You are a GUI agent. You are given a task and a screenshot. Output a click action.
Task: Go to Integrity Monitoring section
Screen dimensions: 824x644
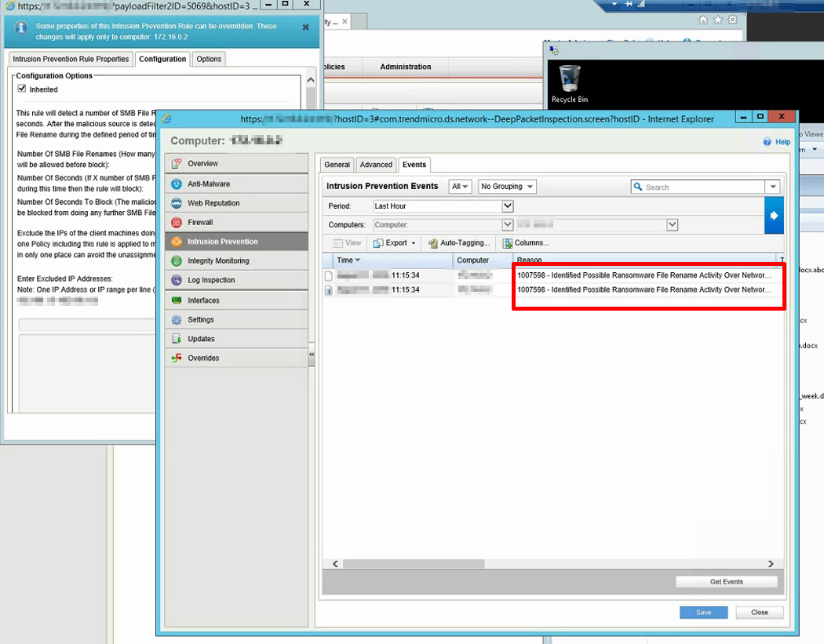click(x=217, y=260)
